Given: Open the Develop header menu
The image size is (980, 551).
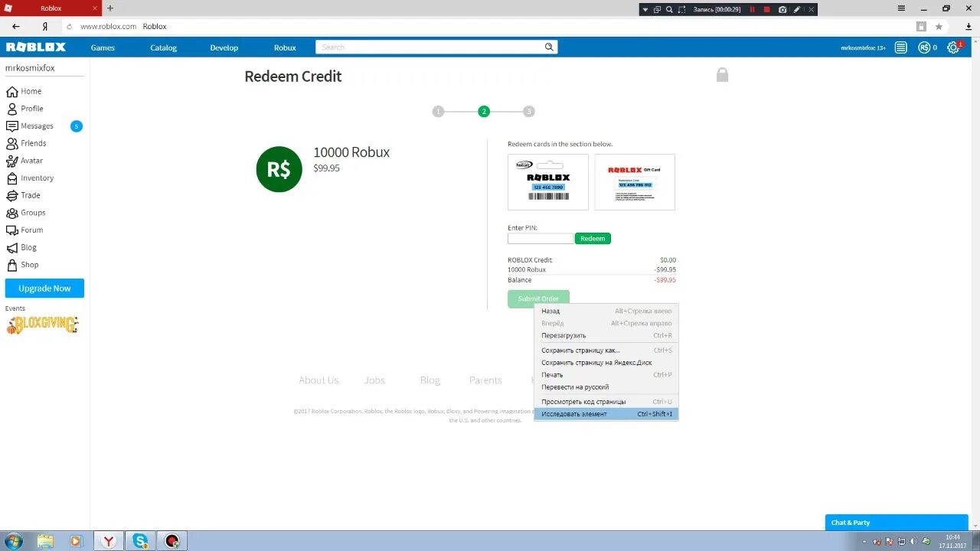Looking at the screenshot, I should click(x=224, y=47).
